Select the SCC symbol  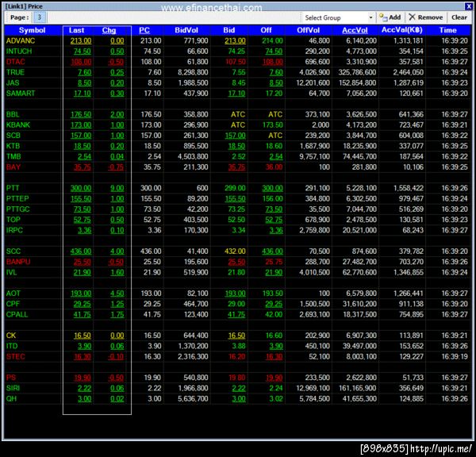pos(13,252)
